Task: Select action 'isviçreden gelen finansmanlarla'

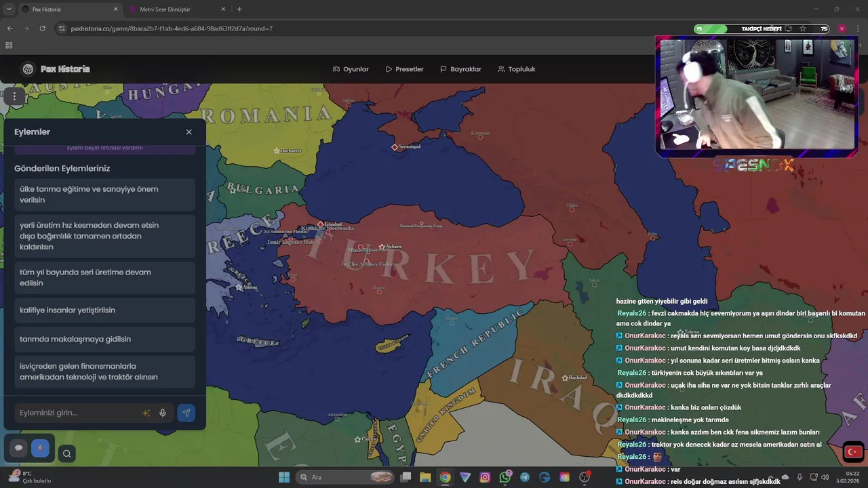Action: coord(104,371)
